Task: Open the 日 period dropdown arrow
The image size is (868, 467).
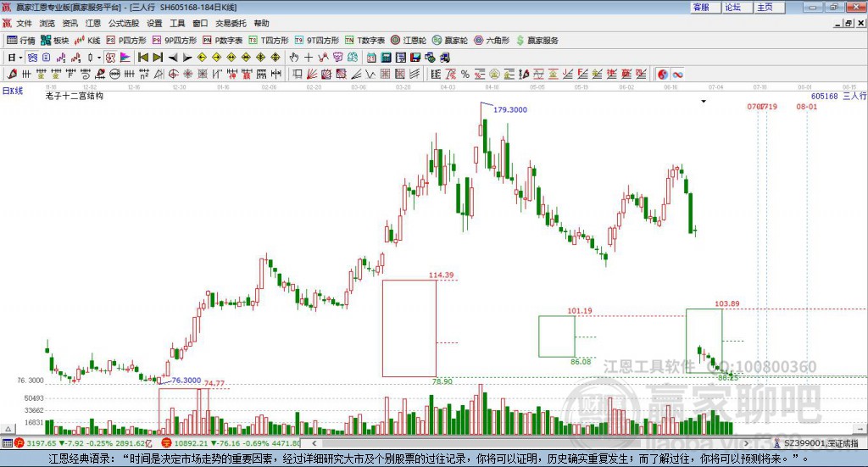Action: [20, 58]
